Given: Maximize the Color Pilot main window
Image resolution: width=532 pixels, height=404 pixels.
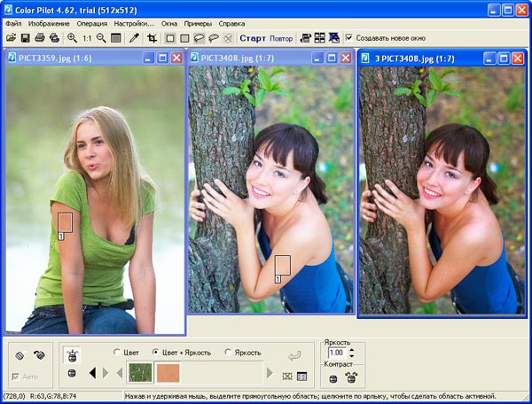Looking at the screenshot, I should pos(507,10).
